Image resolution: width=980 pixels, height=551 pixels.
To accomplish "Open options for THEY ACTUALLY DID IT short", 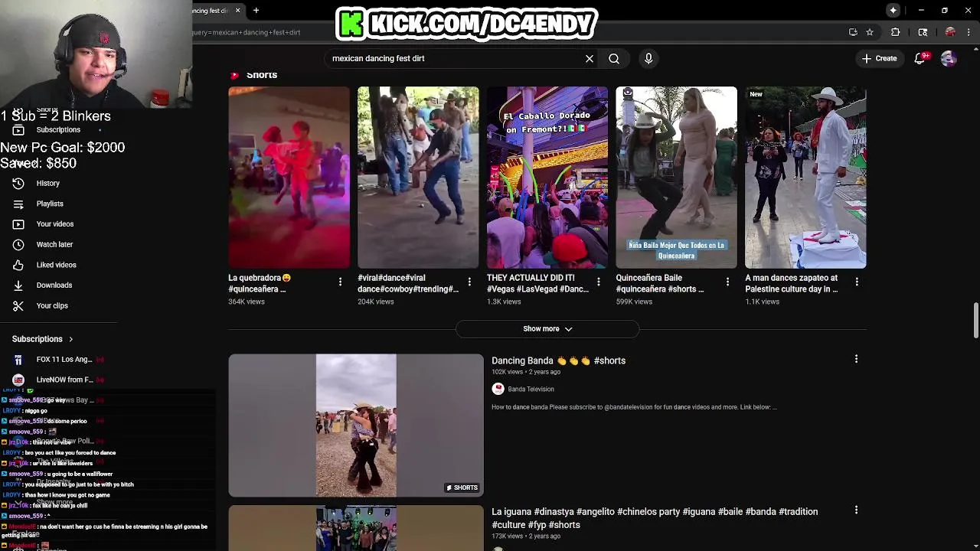I will click(x=599, y=282).
